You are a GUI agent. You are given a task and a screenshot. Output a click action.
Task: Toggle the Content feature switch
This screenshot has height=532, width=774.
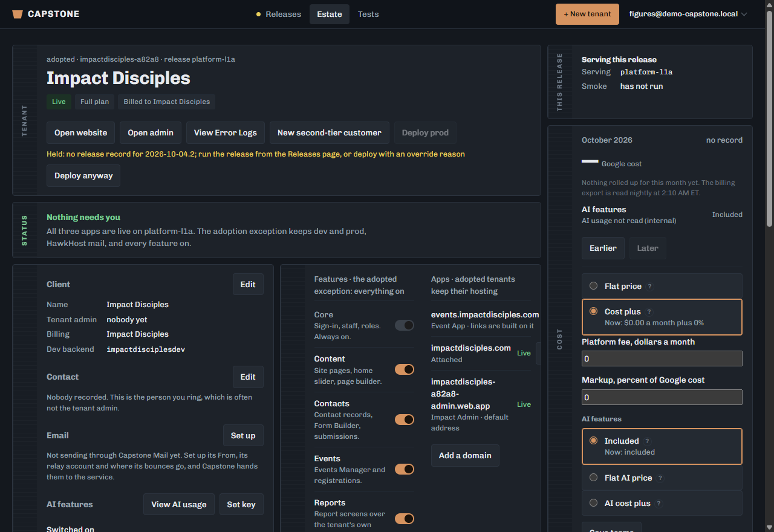405,369
